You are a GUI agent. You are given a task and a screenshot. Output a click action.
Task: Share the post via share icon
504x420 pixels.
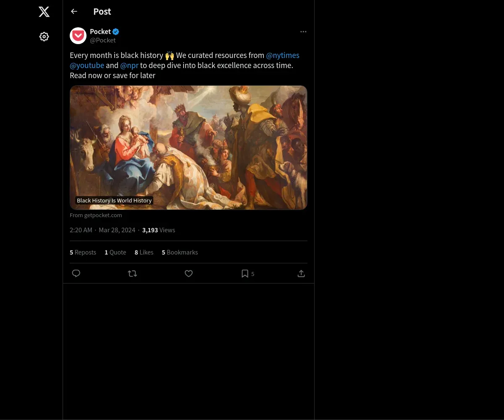(301, 273)
